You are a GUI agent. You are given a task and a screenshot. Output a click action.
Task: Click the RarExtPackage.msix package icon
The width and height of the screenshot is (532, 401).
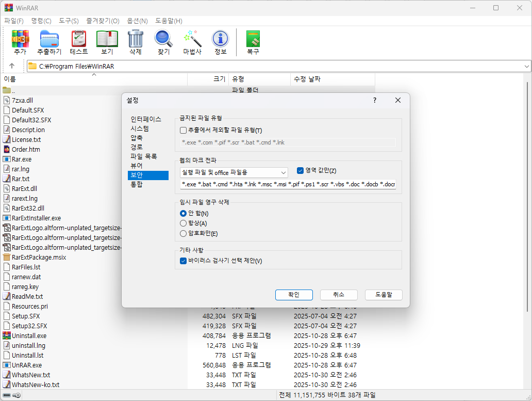point(7,258)
